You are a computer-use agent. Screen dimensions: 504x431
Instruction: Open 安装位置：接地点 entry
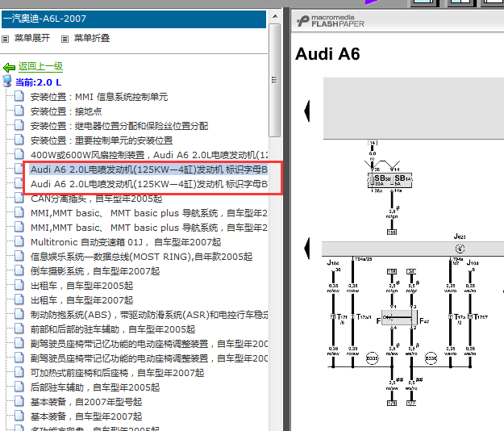[66, 111]
